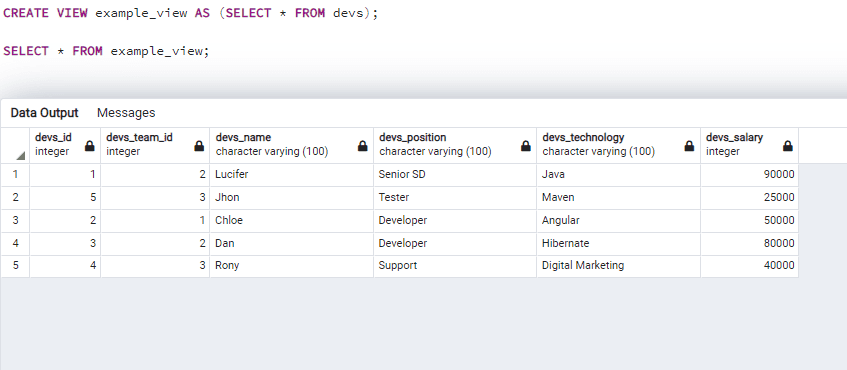Viewport: 847px width, 370px height.
Task: Click the devs_team_id cell in Rony's row
Action: coord(155,266)
